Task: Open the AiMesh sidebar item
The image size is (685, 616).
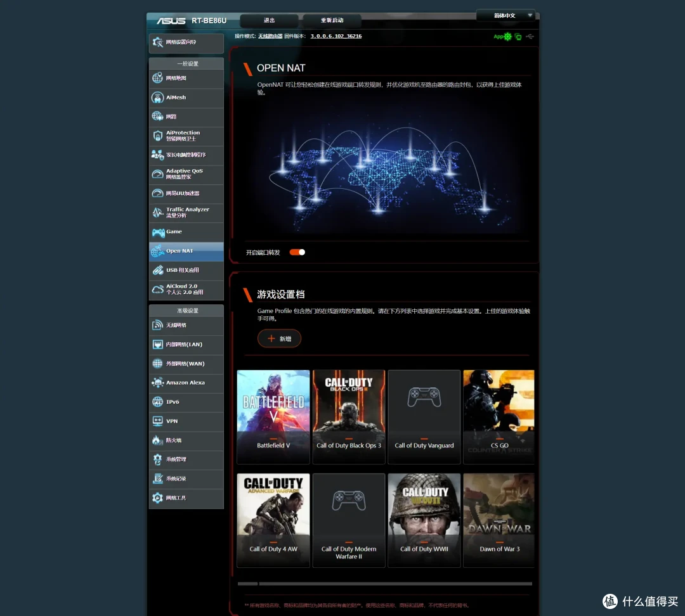Action: click(186, 98)
